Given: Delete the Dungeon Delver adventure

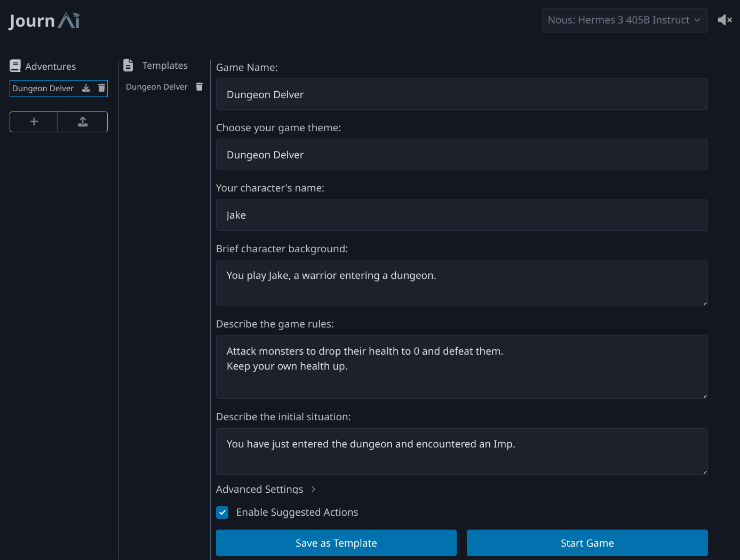Looking at the screenshot, I should (101, 88).
